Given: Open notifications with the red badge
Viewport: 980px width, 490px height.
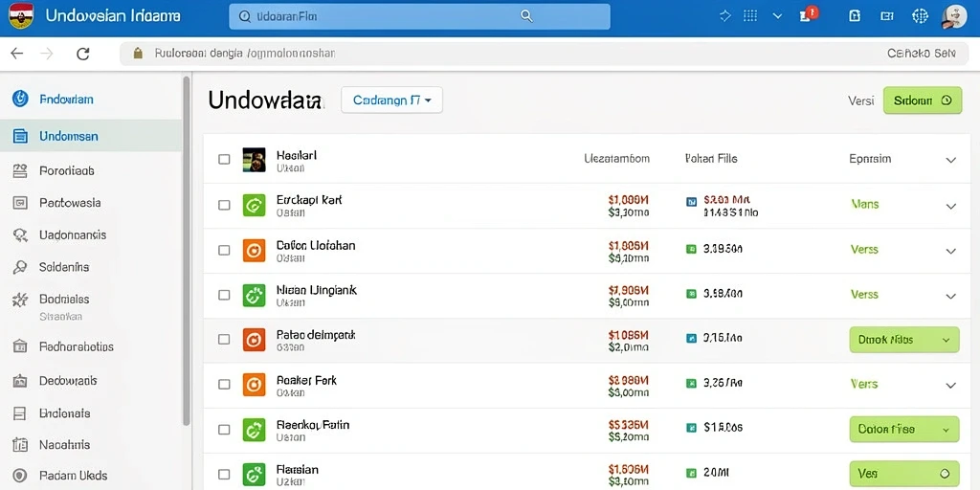Looking at the screenshot, I should (x=809, y=15).
